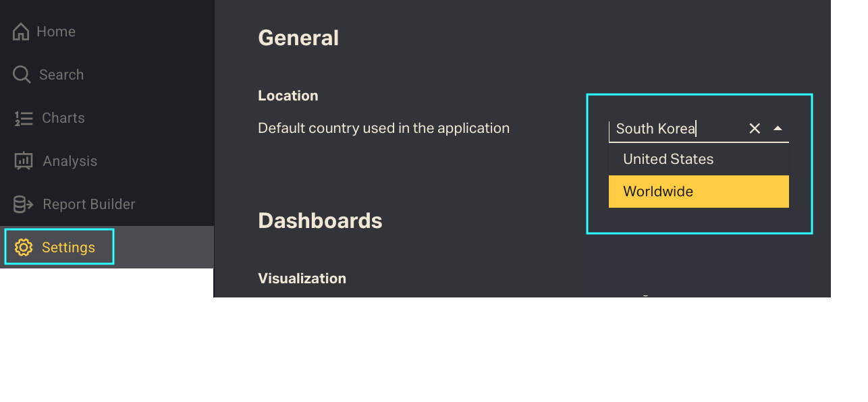Navigate to the Analysis label
The width and height of the screenshot is (868, 402).
pyautogui.click(x=70, y=161)
